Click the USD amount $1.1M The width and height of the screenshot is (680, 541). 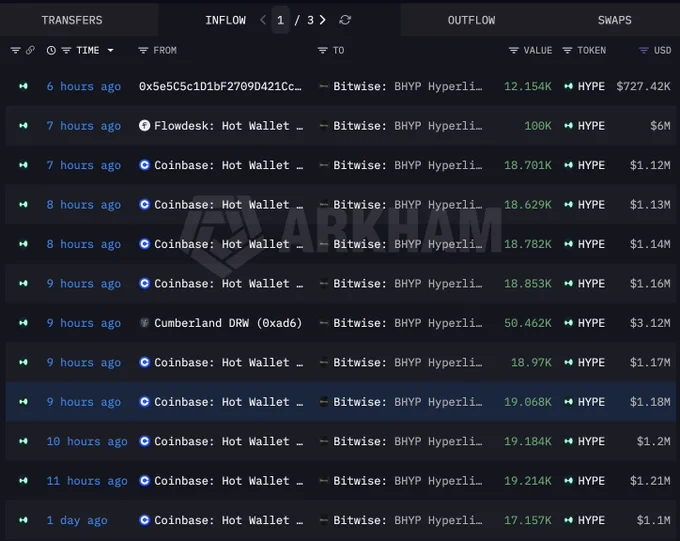pos(654,520)
